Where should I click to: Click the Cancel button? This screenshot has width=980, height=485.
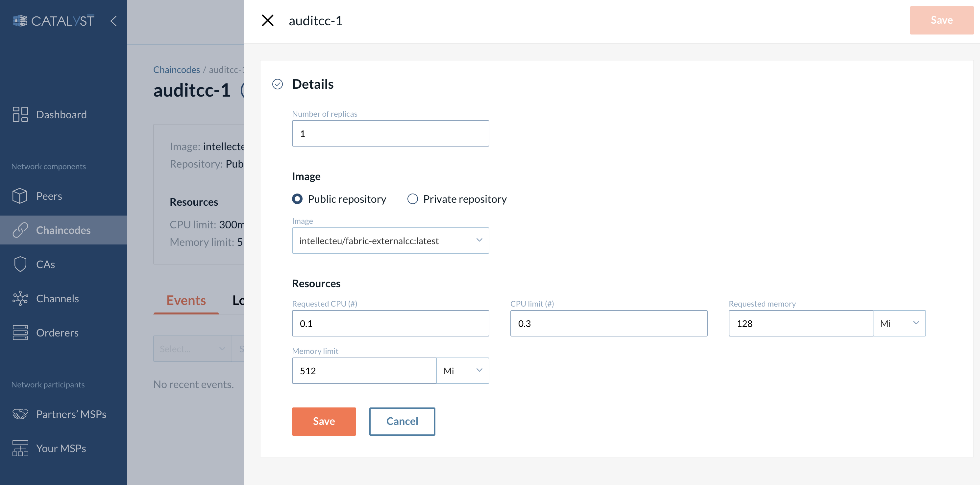point(403,421)
